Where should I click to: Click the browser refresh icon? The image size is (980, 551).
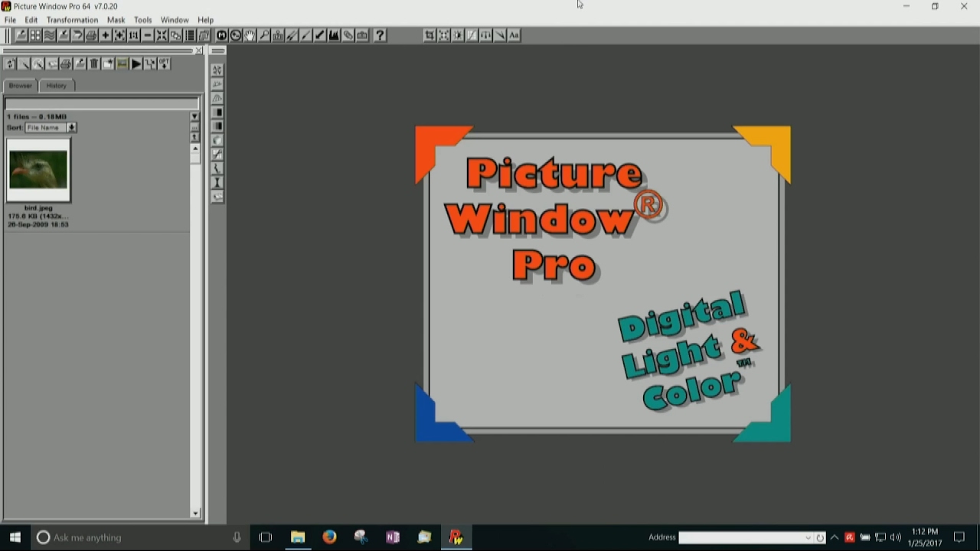coord(11,64)
